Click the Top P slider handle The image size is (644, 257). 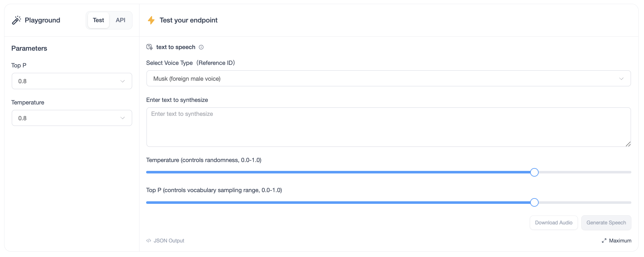(534, 203)
